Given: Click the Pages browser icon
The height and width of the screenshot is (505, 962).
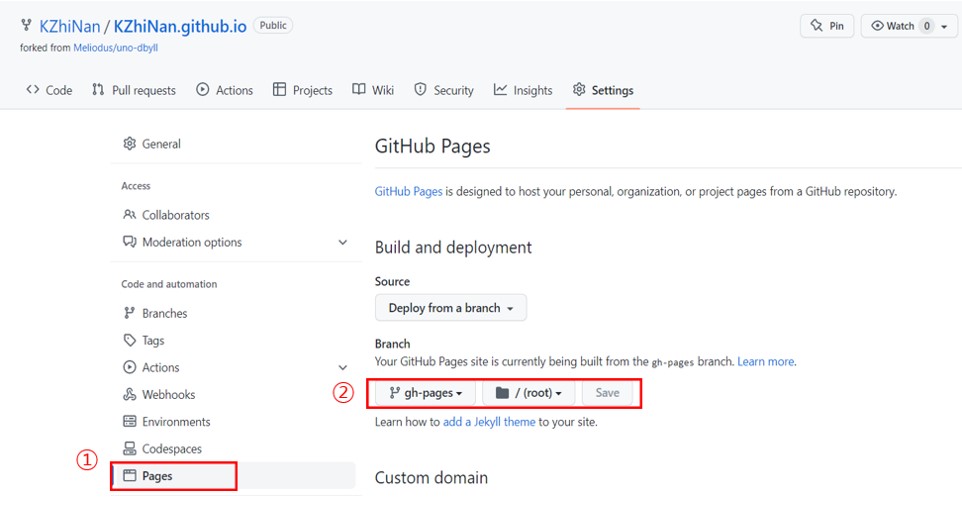Looking at the screenshot, I should (129, 476).
